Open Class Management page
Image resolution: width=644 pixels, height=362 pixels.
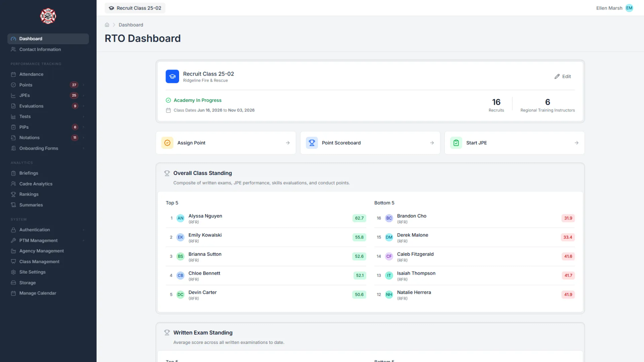coord(48,262)
